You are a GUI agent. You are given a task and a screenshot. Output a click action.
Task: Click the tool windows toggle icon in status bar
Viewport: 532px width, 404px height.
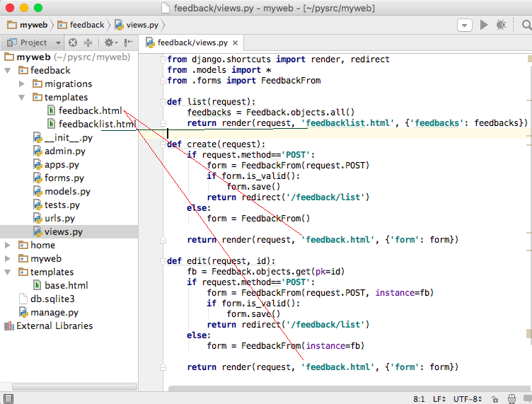click(8, 398)
